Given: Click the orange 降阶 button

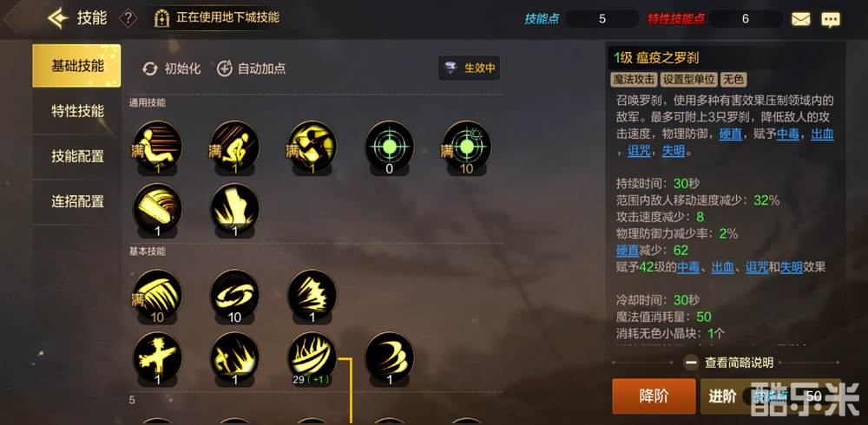Looking at the screenshot, I should tap(654, 396).
